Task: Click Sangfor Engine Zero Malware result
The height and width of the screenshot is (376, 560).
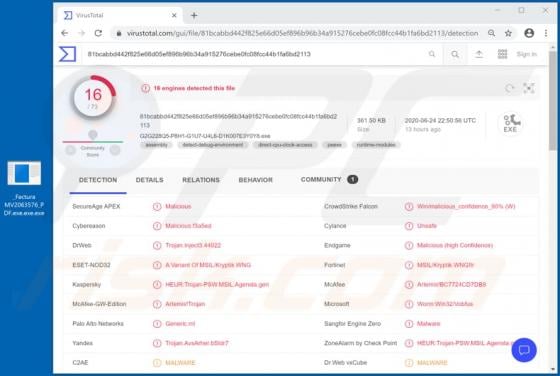Action: coord(429,324)
